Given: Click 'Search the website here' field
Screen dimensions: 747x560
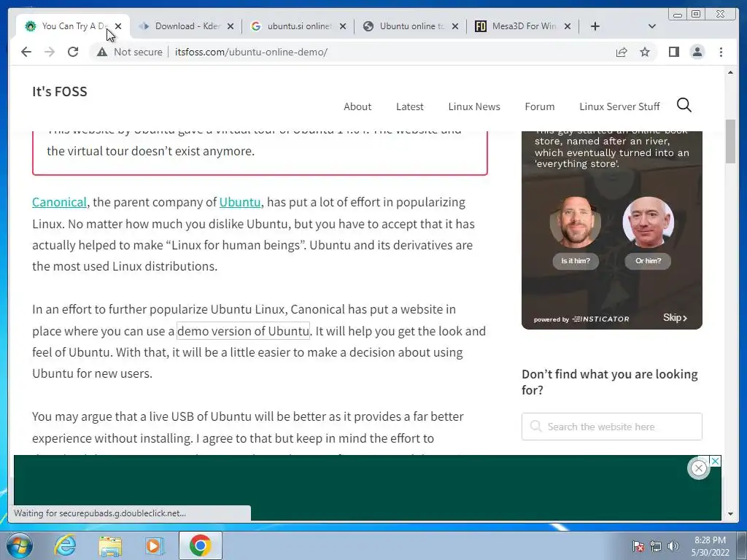Looking at the screenshot, I should (x=612, y=427).
